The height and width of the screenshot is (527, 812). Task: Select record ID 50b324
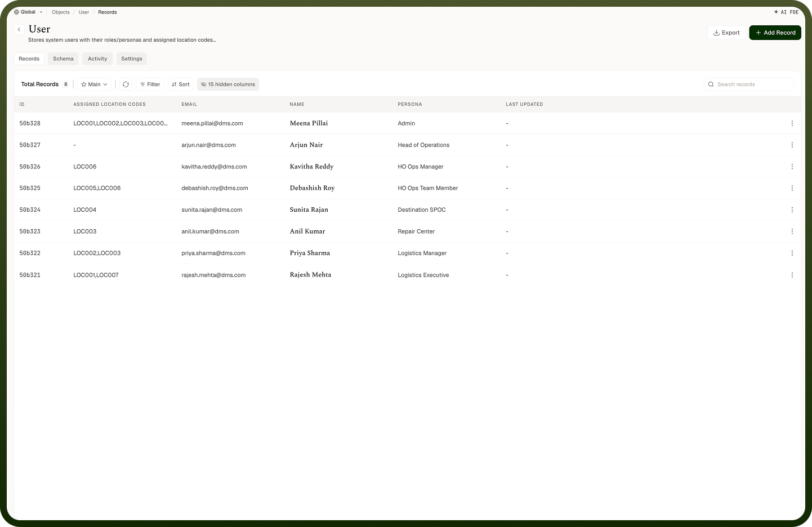click(30, 209)
